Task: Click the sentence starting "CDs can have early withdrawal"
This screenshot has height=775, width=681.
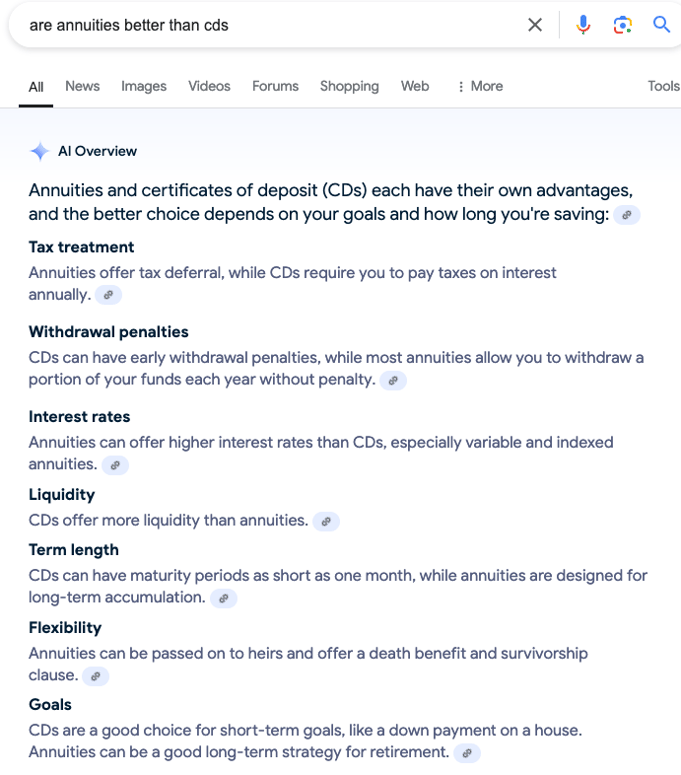Action: (336, 369)
